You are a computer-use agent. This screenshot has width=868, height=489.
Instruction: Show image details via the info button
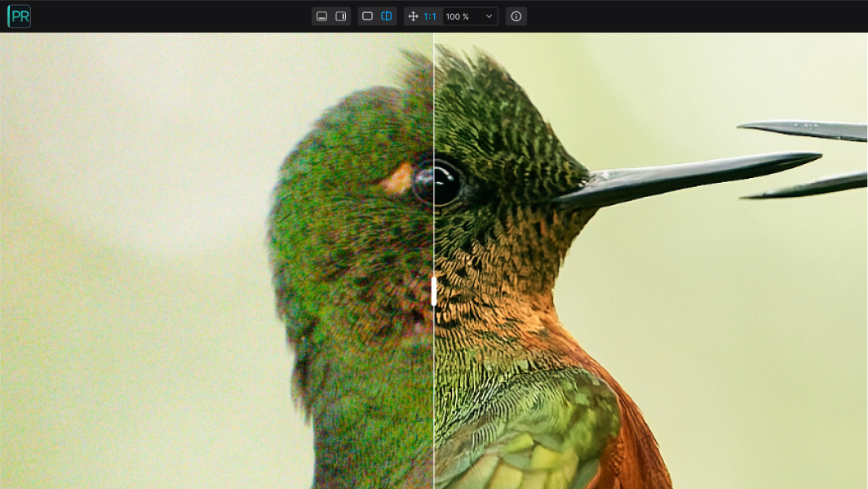516,16
